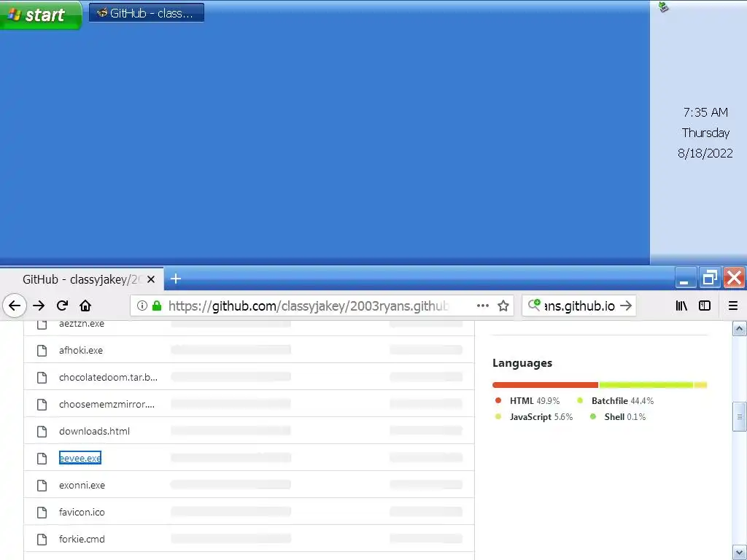The image size is (747, 560).
Task: Click file icon beside forkie.cmd
Action: [42, 539]
